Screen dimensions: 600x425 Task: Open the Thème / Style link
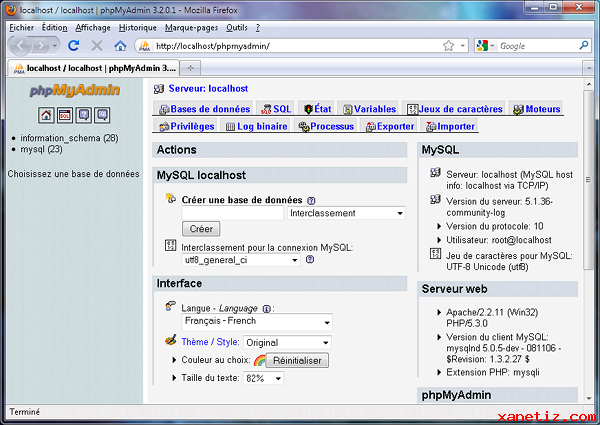pos(210,342)
